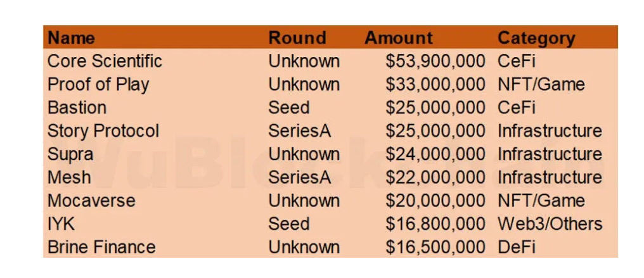Click the Bastion name cell
The image size is (644, 278).
(77, 108)
